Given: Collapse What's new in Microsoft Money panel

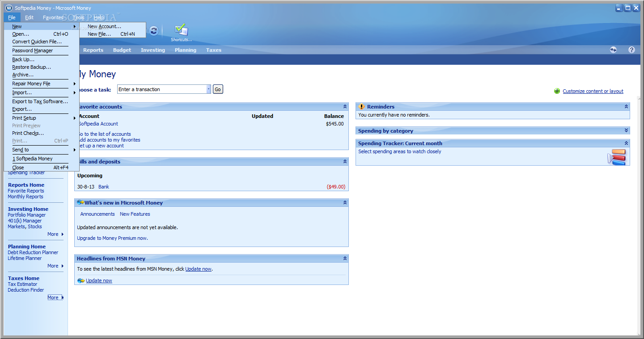Looking at the screenshot, I should tap(345, 203).
